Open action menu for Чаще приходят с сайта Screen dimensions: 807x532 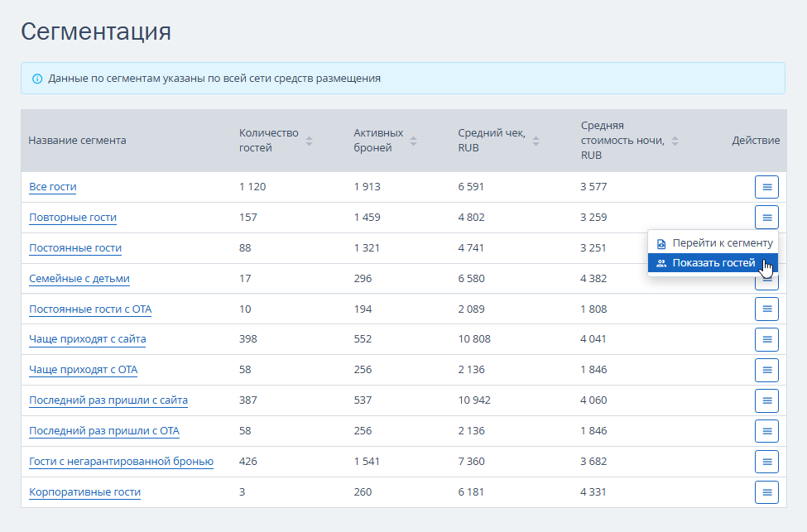766,339
